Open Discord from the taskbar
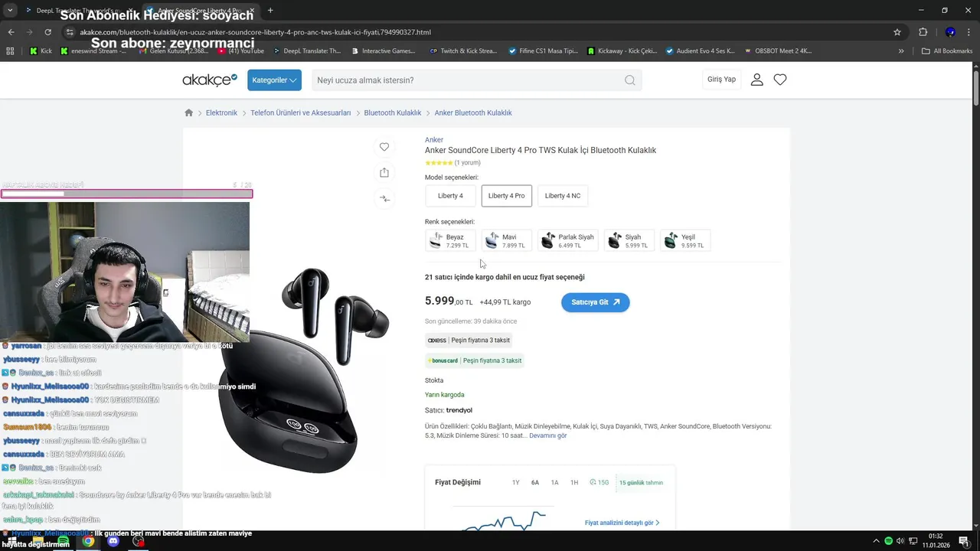Viewport: 980px width, 551px height. tap(113, 541)
